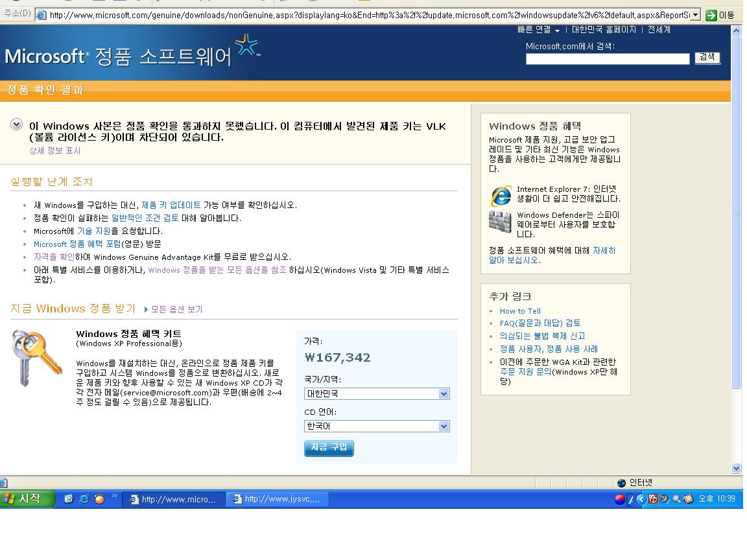747x560 pixels.
Task: Click the 인터넷 zone globe icon
Action: coord(621,483)
